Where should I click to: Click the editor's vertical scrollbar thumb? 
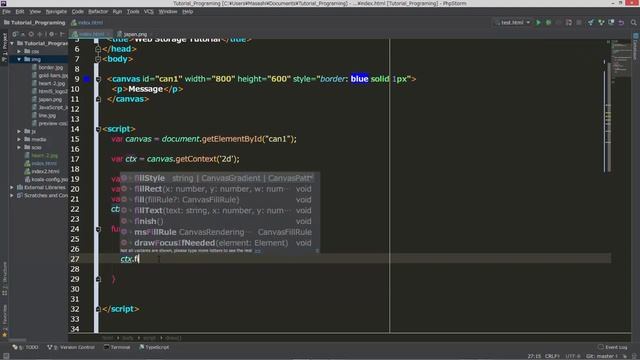pos(608,116)
